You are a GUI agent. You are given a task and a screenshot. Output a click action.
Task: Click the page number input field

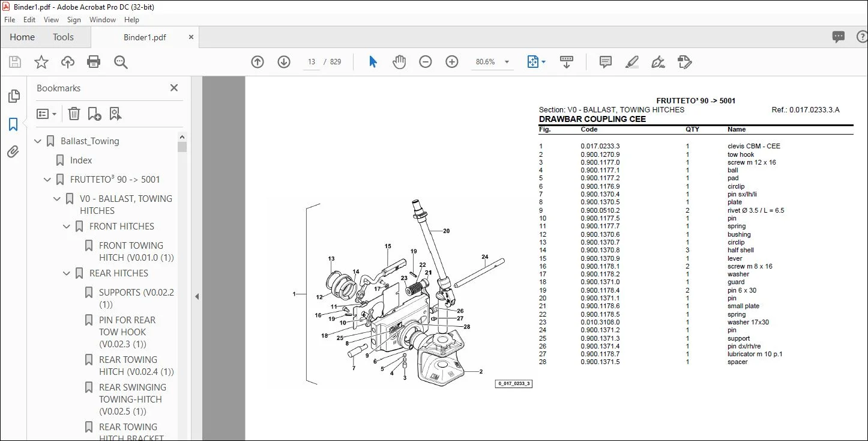[x=311, y=62]
